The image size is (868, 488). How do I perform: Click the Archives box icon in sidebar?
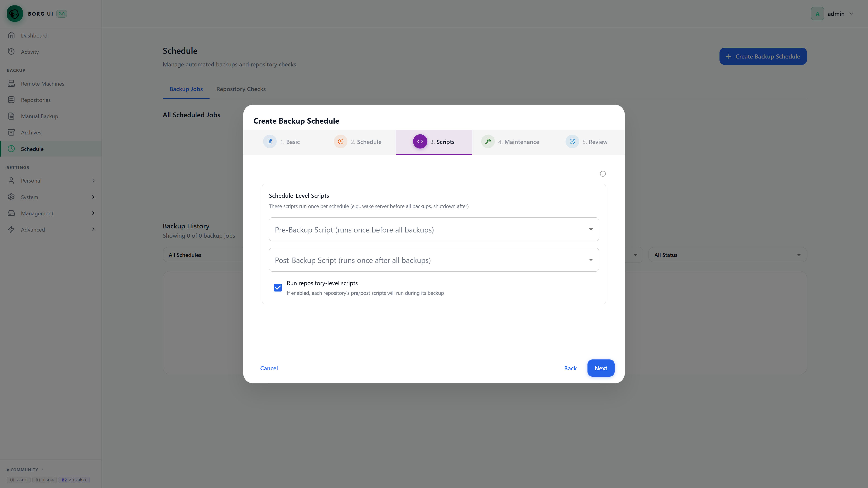(11, 132)
